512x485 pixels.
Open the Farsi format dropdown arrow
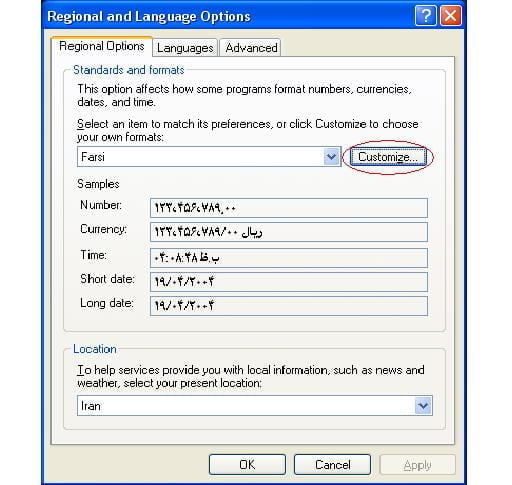[331, 156]
